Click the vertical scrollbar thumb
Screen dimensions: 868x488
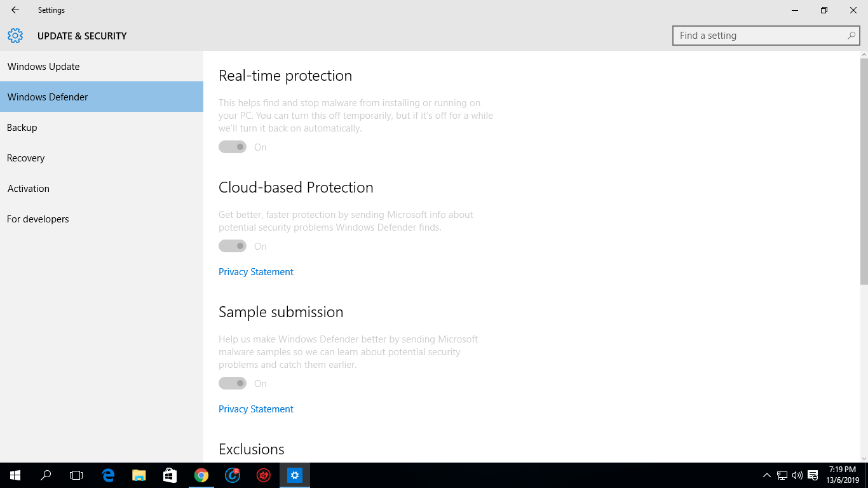point(864,172)
